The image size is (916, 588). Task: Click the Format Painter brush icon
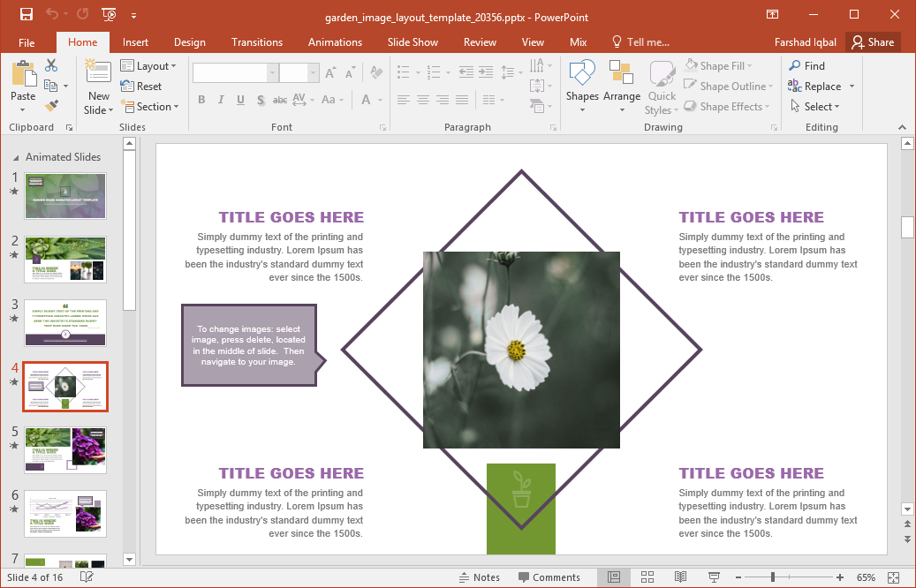(51, 106)
